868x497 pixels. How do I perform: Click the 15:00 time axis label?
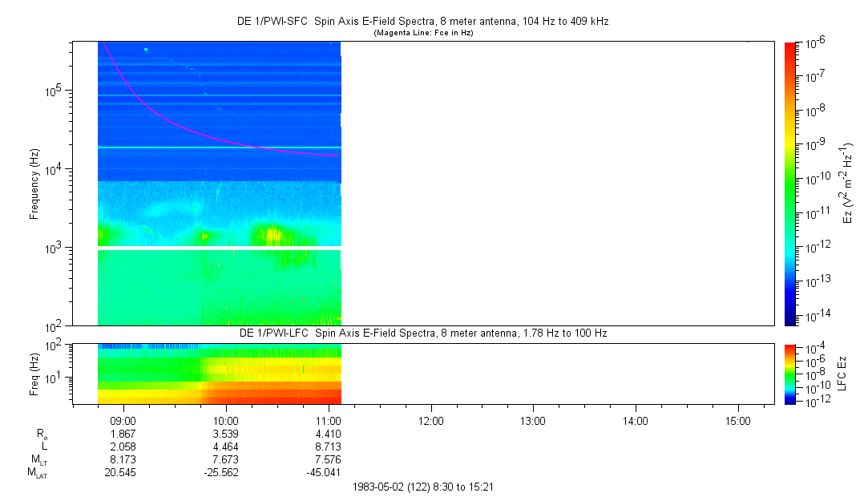pyautogui.click(x=738, y=421)
